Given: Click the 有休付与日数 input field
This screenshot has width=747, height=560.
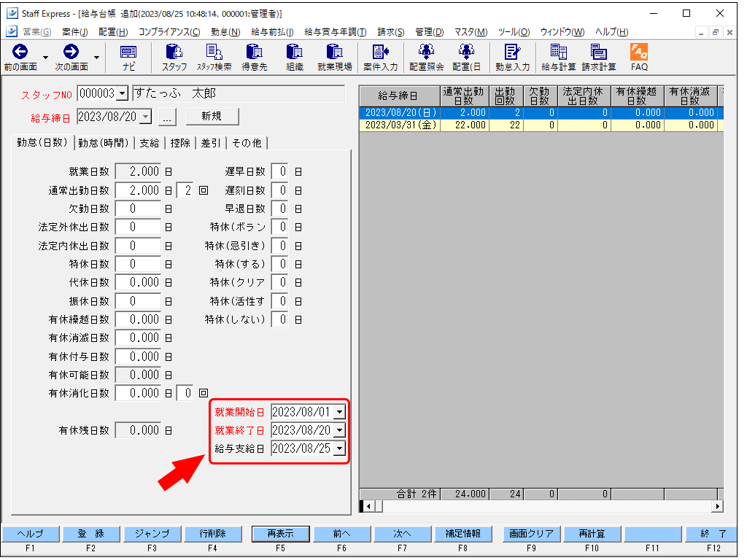Looking at the screenshot, I should tap(138, 357).
